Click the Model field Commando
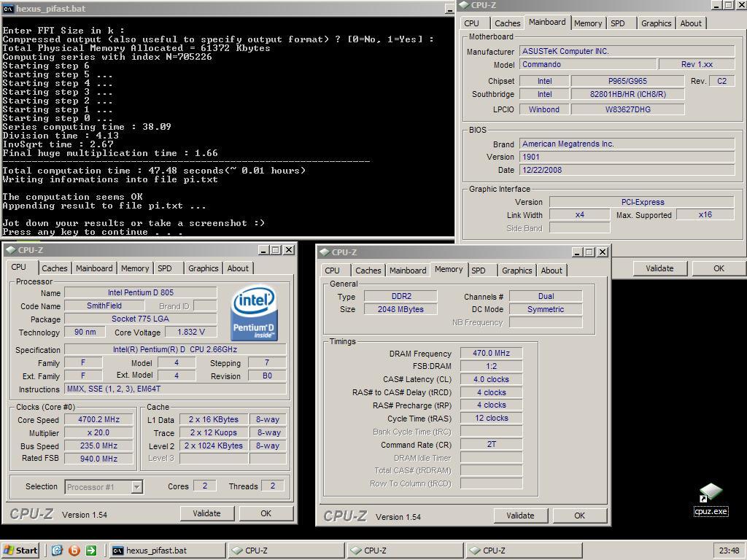The image size is (747, 560). pos(588,64)
